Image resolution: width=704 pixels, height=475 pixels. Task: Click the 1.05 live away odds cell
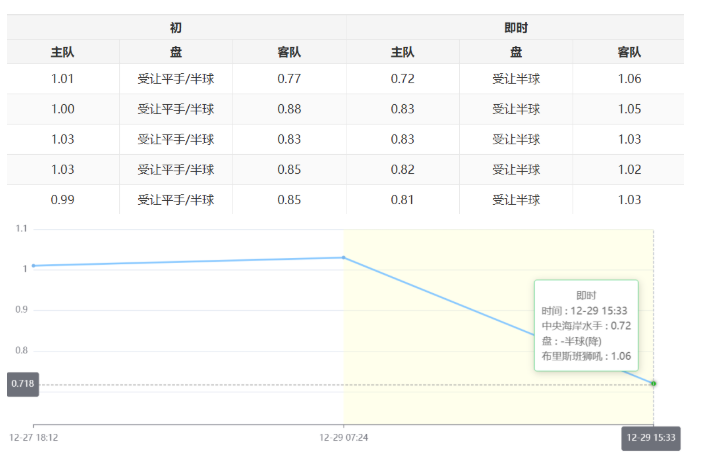(628, 109)
